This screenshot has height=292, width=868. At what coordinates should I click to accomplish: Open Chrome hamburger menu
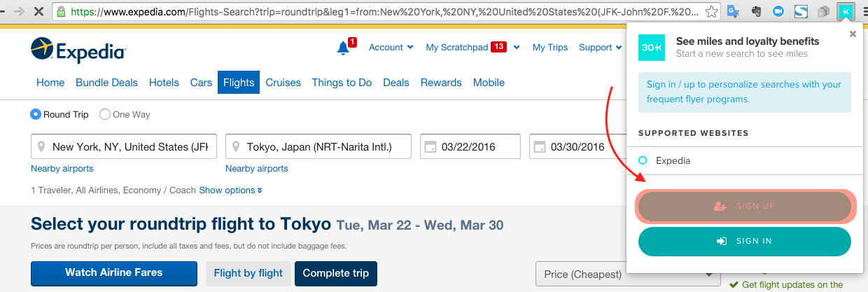(x=865, y=12)
